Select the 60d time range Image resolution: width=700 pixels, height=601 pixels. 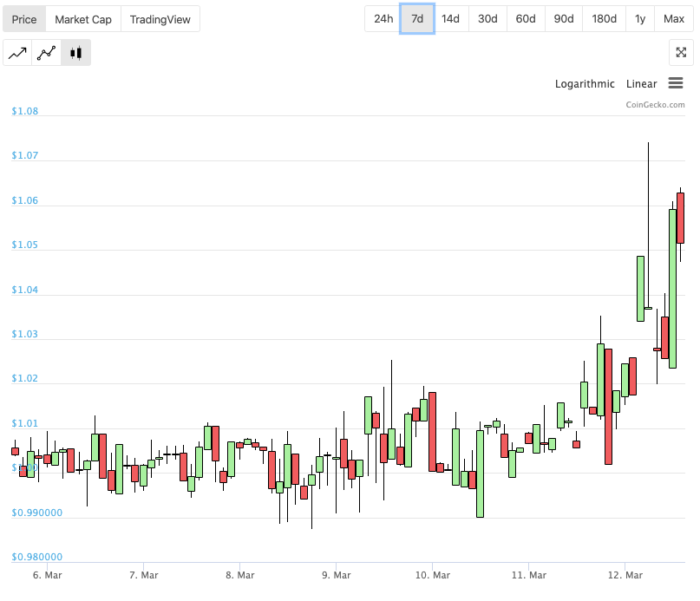[526, 19]
